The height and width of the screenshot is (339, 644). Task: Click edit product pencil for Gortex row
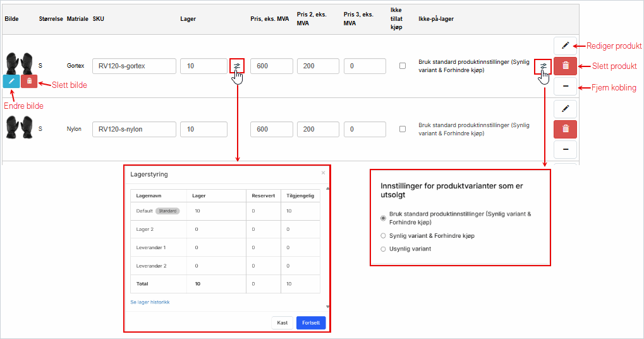point(565,46)
